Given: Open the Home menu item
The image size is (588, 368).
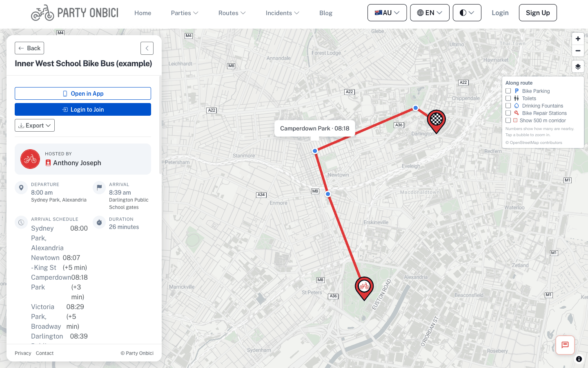Looking at the screenshot, I should 143,13.
